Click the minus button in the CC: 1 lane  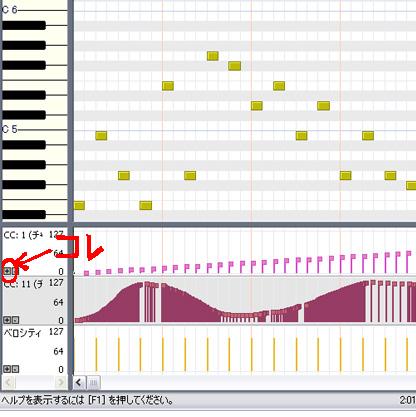click(x=15, y=271)
